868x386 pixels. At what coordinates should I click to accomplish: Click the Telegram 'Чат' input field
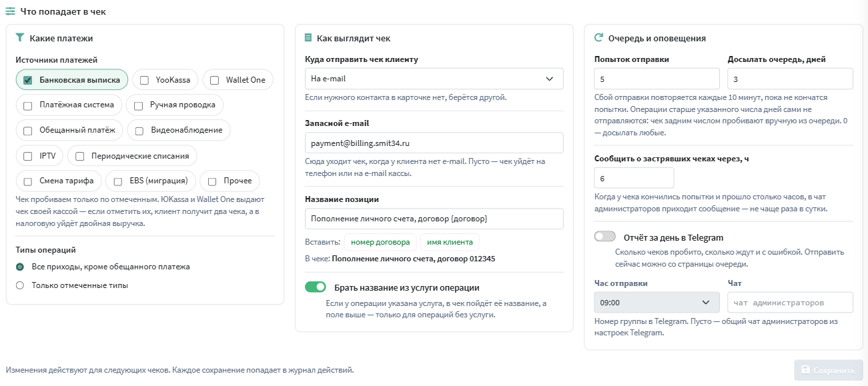(x=791, y=303)
